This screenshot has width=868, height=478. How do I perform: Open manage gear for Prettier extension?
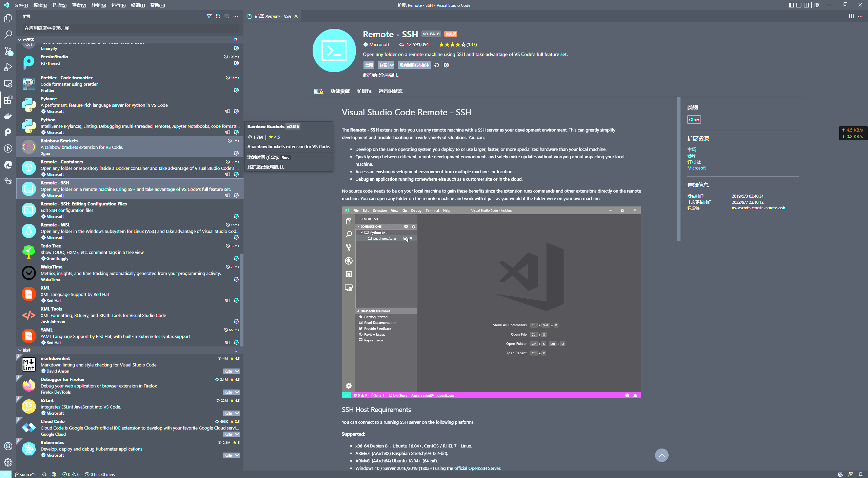[x=236, y=90]
